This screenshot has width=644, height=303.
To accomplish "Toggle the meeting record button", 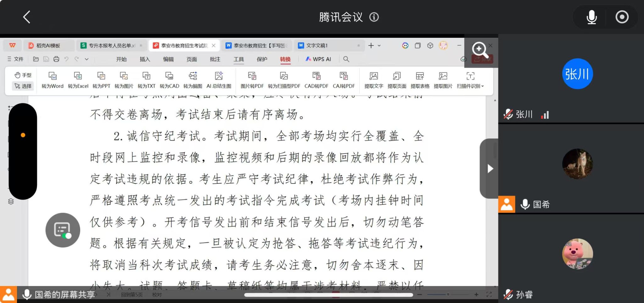I will click(x=622, y=17).
